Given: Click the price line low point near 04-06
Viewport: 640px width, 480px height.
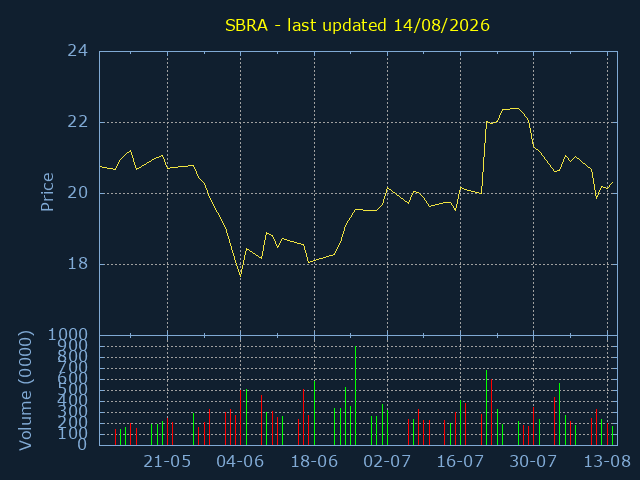Looking at the screenshot, I should pos(240,276).
